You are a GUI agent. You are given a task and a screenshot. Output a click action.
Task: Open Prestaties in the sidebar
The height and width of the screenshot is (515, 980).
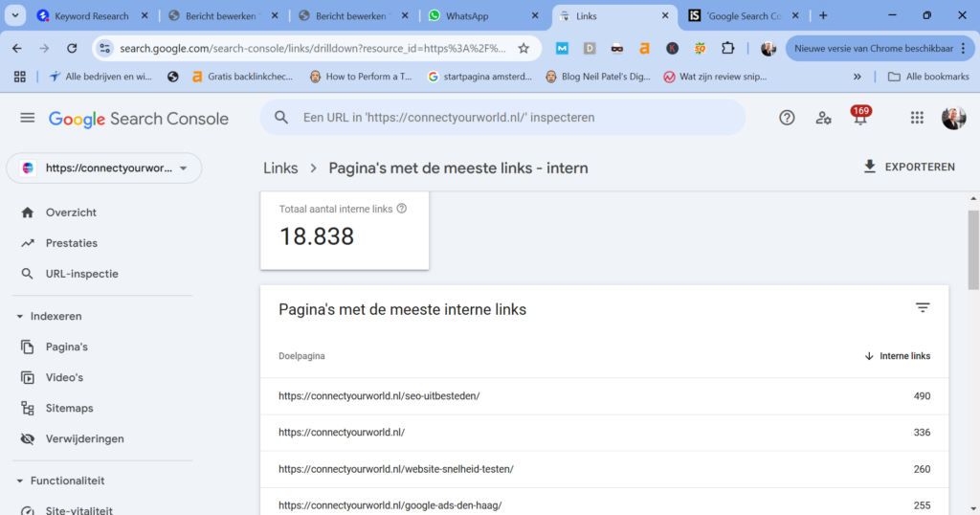point(72,243)
